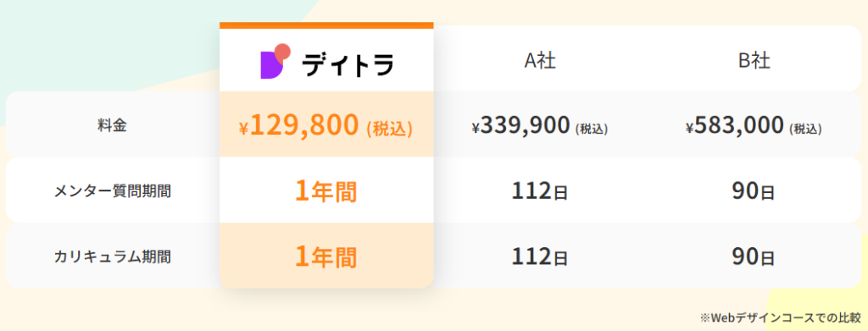Click ディトラ's 1年間 mentor question period

pyautogui.click(x=326, y=192)
